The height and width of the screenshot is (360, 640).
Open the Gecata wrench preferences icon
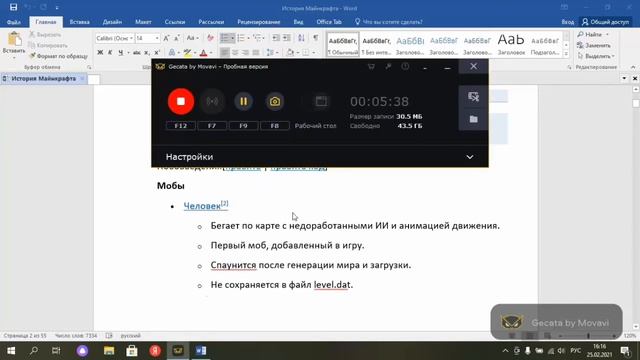click(388, 66)
